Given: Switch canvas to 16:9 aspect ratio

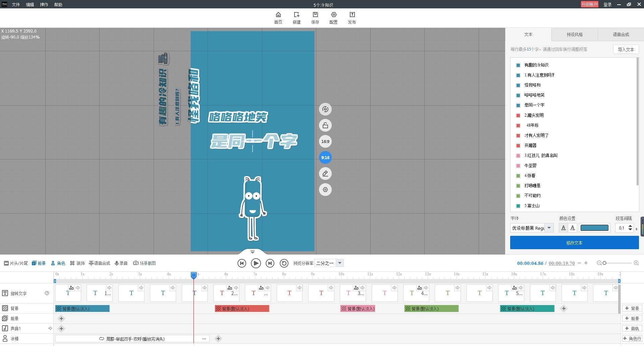Looking at the screenshot, I should coord(325,142).
